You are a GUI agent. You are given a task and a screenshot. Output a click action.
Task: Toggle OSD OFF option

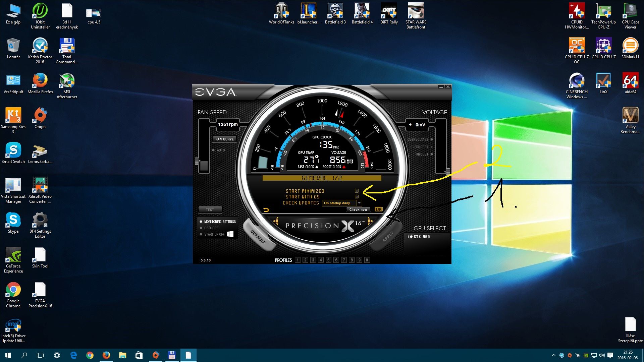[209, 228]
